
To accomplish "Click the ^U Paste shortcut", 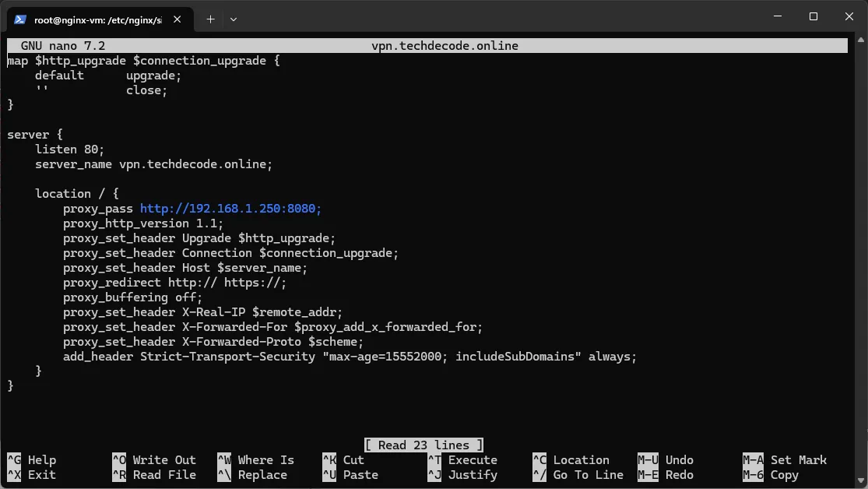I will click(350, 475).
